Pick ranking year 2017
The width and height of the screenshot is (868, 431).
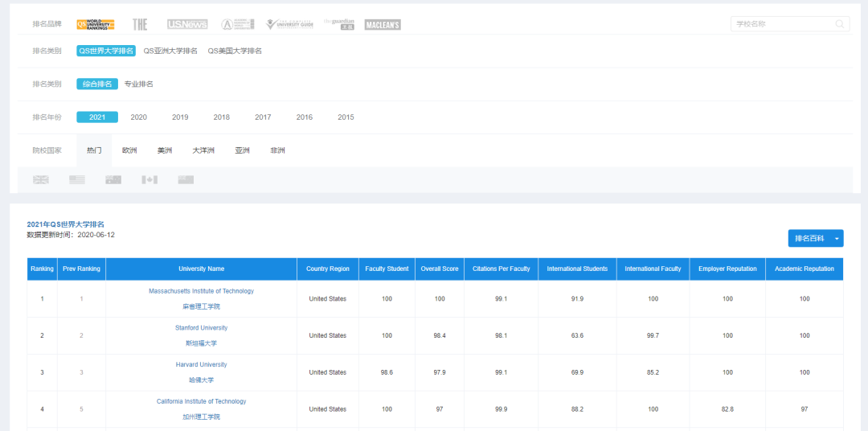[263, 117]
